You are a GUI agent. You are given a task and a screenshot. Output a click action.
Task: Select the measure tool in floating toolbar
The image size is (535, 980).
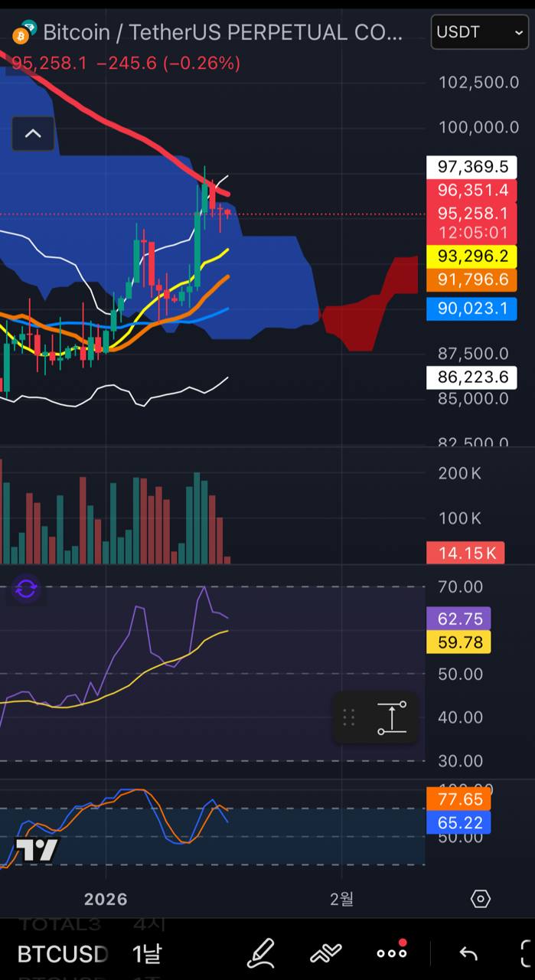392,718
